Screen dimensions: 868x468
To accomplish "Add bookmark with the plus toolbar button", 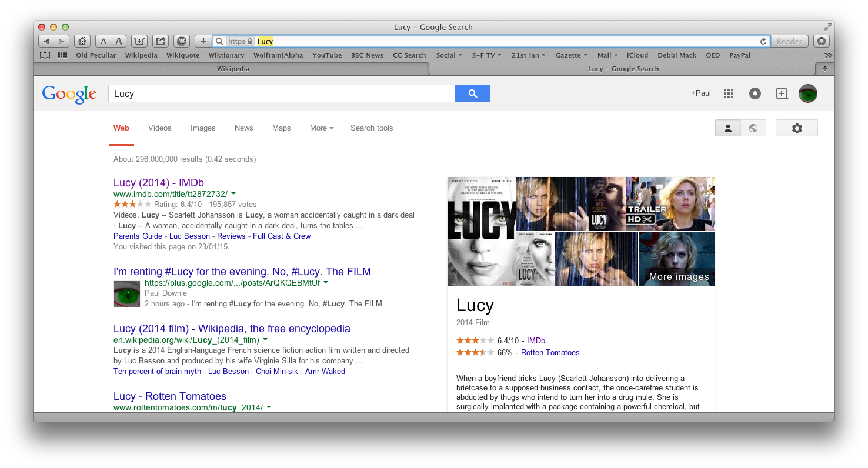I will pyautogui.click(x=203, y=41).
